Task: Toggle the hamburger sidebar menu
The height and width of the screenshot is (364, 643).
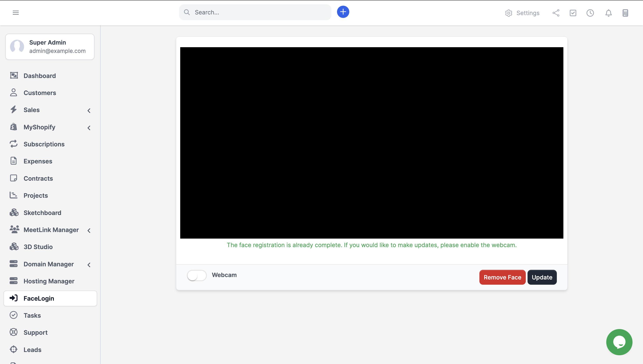Action: (x=16, y=12)
